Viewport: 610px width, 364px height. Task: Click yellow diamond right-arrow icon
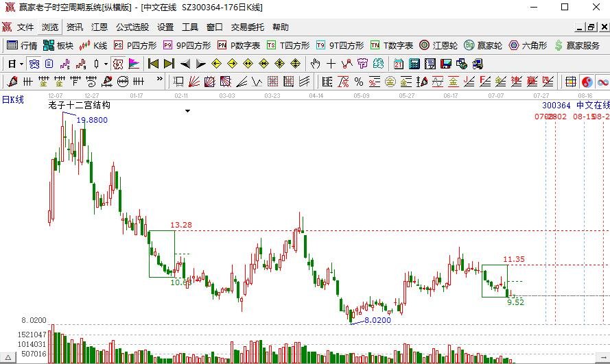pos(232,64)
